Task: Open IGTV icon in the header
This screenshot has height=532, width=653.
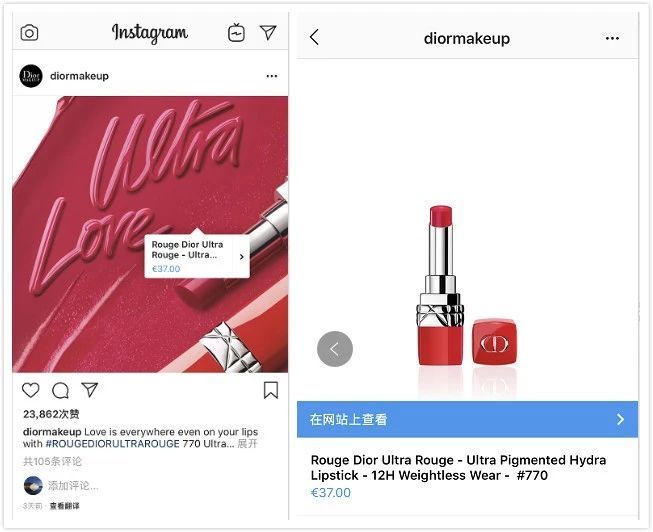Action: [x=236, y=32]
